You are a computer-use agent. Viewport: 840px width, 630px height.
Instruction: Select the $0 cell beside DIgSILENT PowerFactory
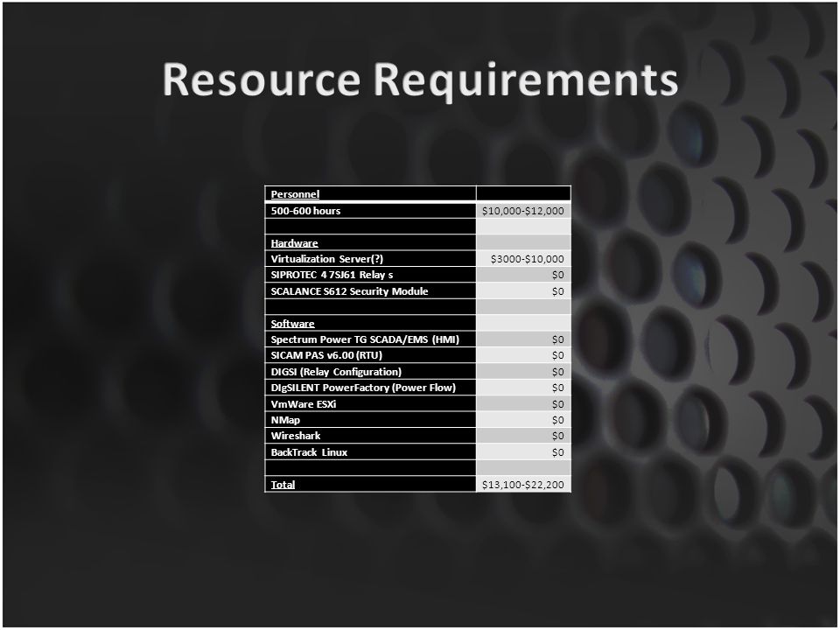pos(523,388)
